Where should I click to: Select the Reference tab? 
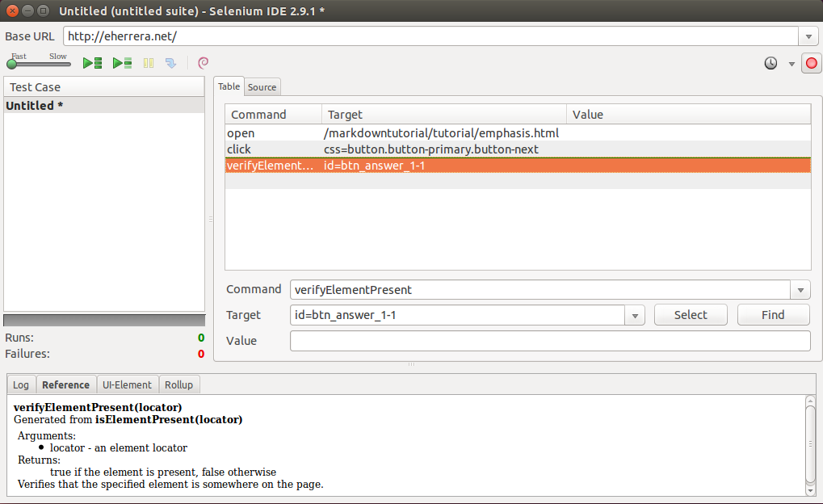point(65,384)
